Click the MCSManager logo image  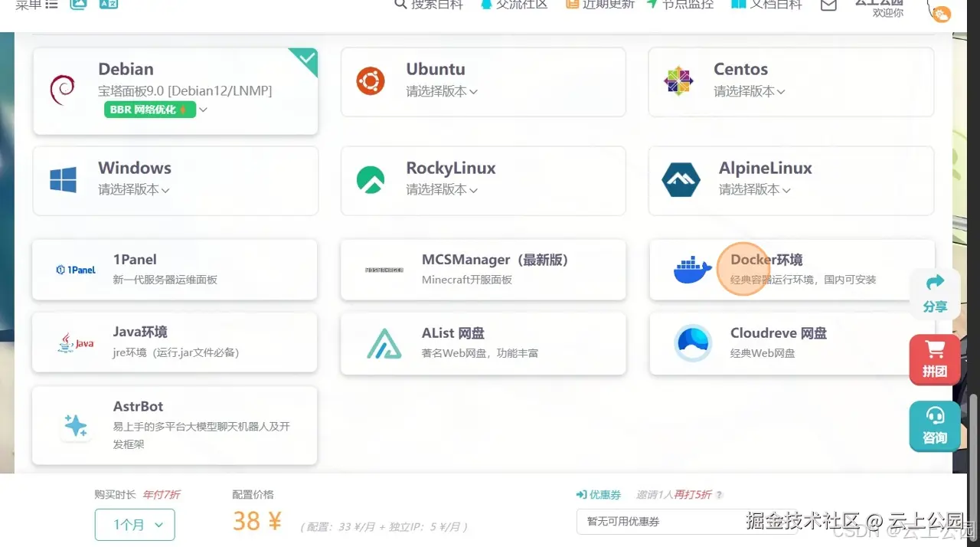(x=384, y=270)
